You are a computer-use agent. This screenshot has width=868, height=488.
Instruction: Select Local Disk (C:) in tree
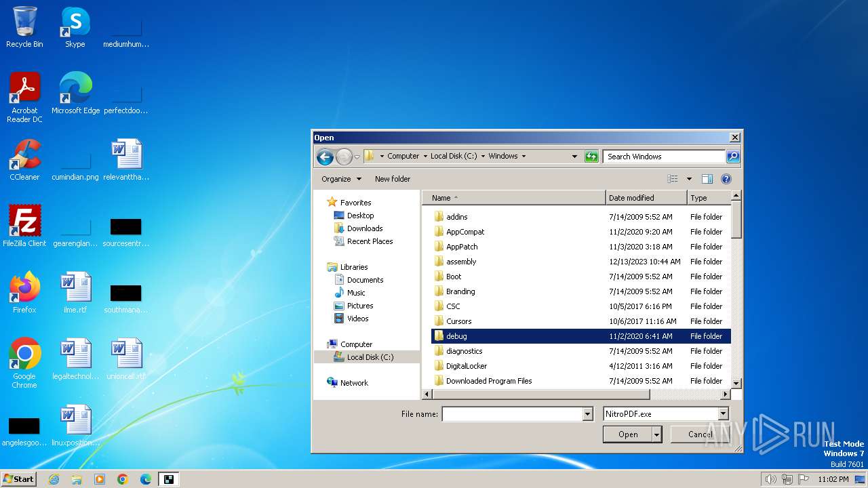[x=370, y=357]
